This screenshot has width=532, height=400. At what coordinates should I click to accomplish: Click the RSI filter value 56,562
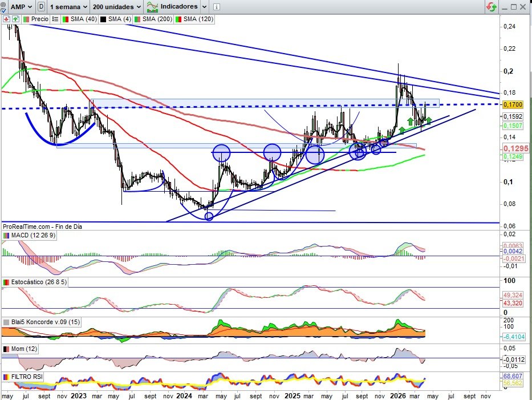pos(513,383)
